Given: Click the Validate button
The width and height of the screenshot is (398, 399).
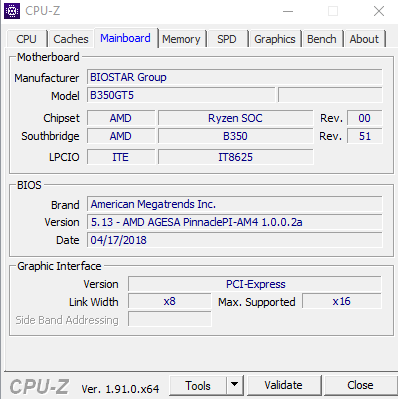Looking at the screenshot, I should (283, 385).
